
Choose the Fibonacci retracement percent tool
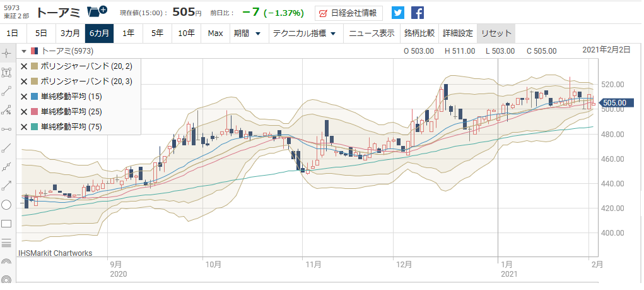(x=7, y=110)
